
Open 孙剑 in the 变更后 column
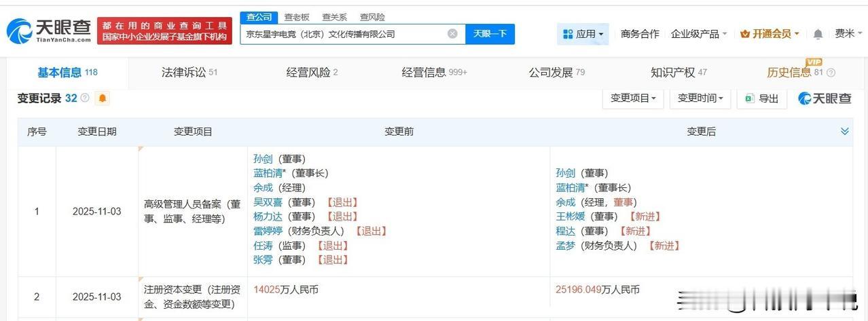point(565,173)
